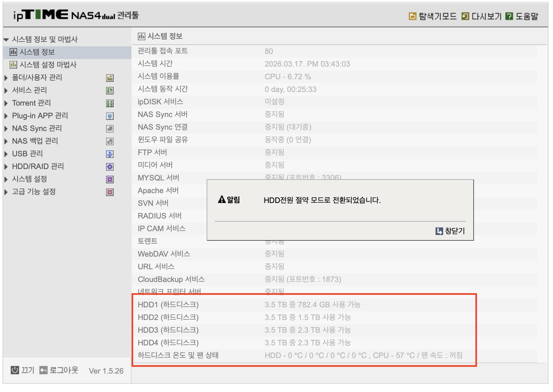
Task: Expand the USB 관리 menu
Action: point(6,154)
